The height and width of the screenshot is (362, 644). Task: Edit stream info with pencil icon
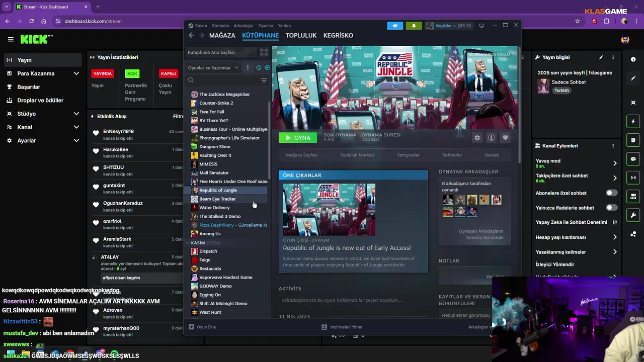pyautogui.click(x=601, y=57)
